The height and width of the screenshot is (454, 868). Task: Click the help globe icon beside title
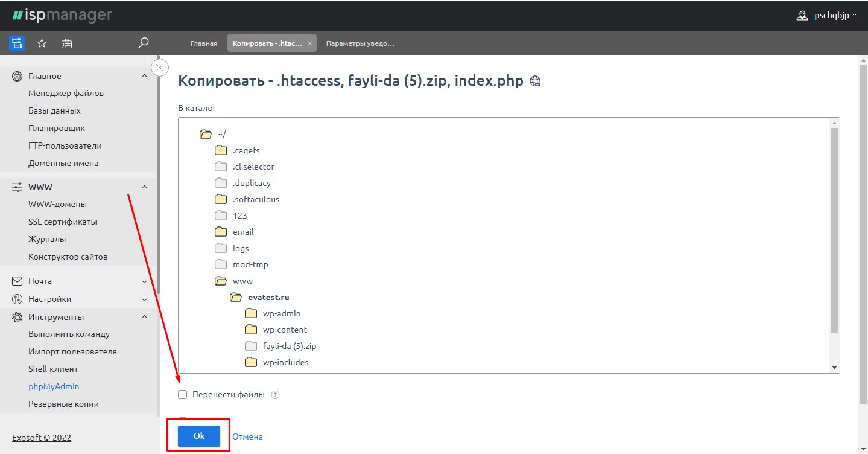coord(535,82)
